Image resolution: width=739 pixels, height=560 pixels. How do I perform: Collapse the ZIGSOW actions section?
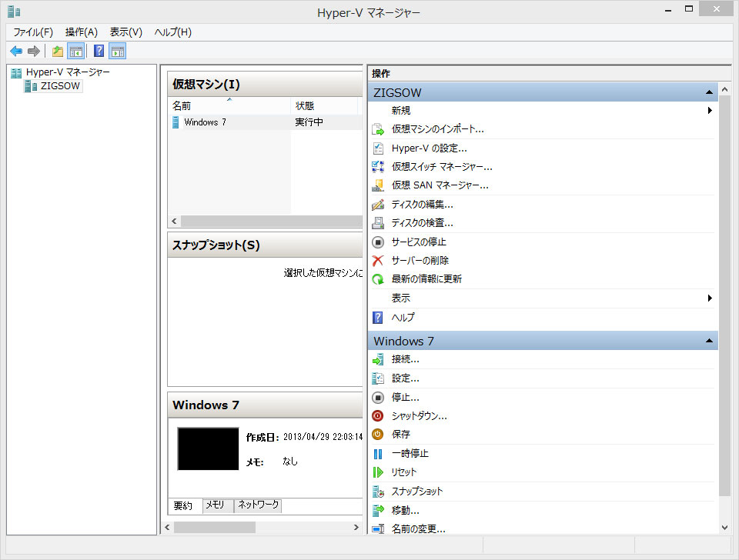point(709,92)
